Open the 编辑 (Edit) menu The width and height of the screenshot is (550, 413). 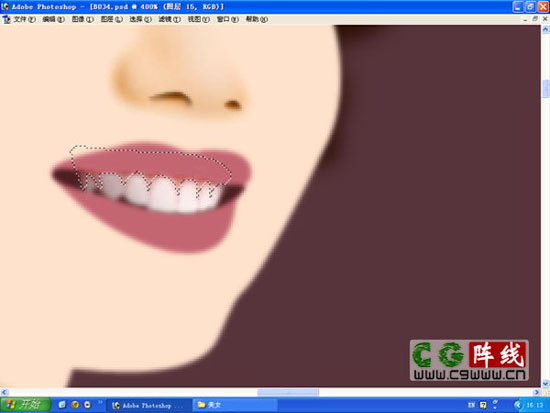click(54, 19)
